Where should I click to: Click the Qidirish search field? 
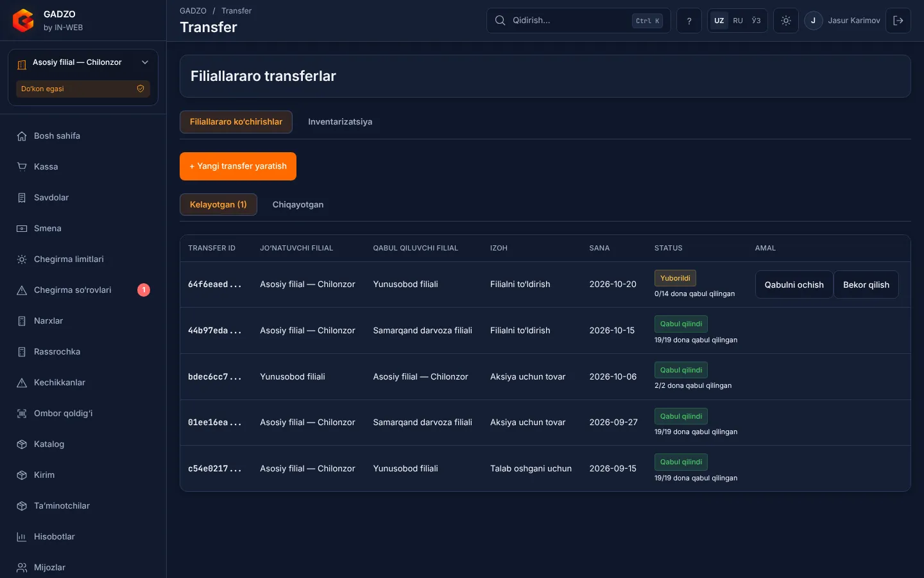(579, 21)
